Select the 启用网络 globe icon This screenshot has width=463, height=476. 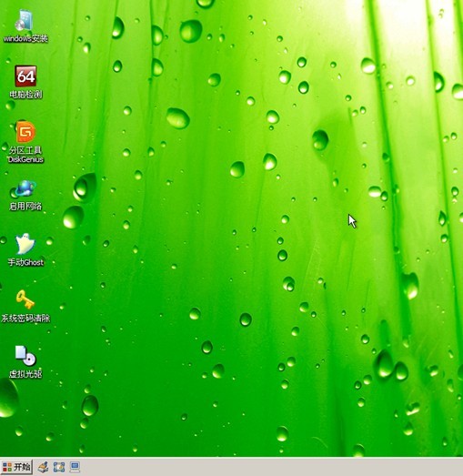tap(25, 188)
